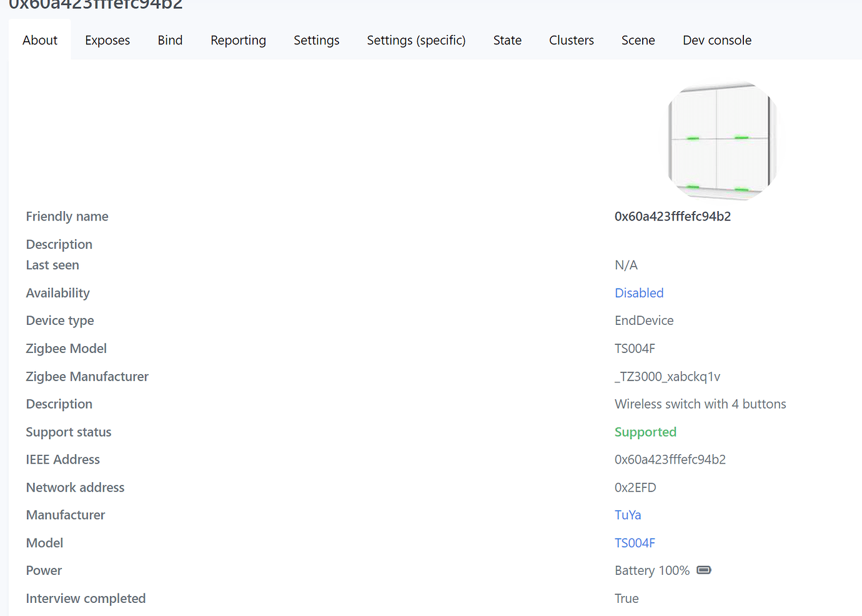Click the battery icon next to Battery 100%

pos(705,570)
